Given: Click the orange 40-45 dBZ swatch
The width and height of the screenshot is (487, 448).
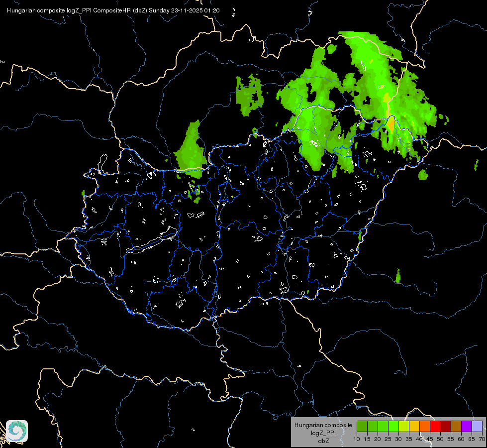Looking at the screenshot, I should pyautogui.click(x=425, y=426).
